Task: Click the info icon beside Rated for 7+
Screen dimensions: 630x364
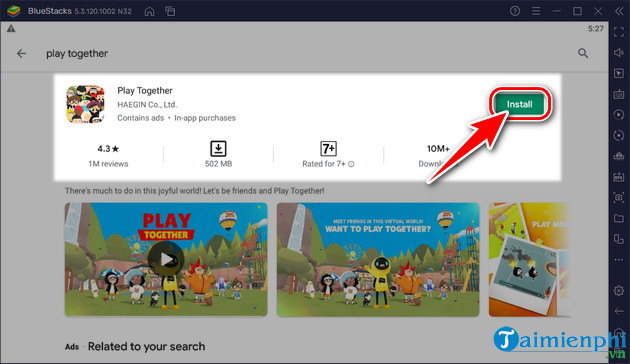Action: (351, 164)
